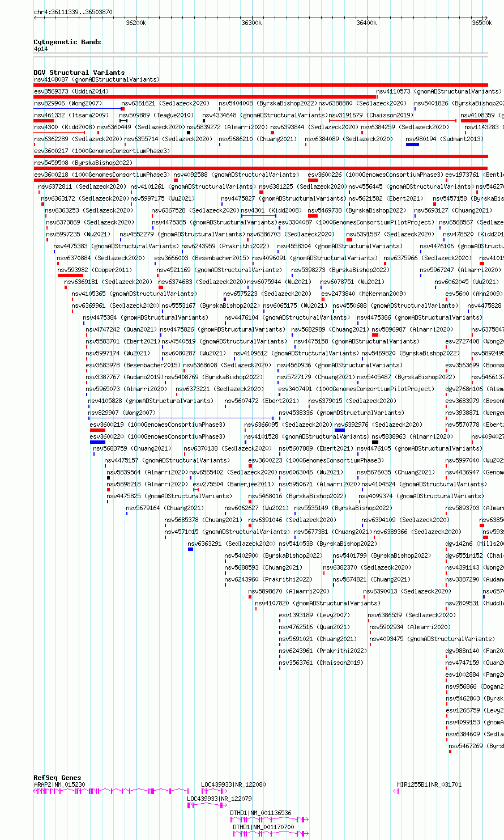The height and width of the screenshot is (840, 504).
Task: Click the 4p14 band label
Action: click(41, 49)
